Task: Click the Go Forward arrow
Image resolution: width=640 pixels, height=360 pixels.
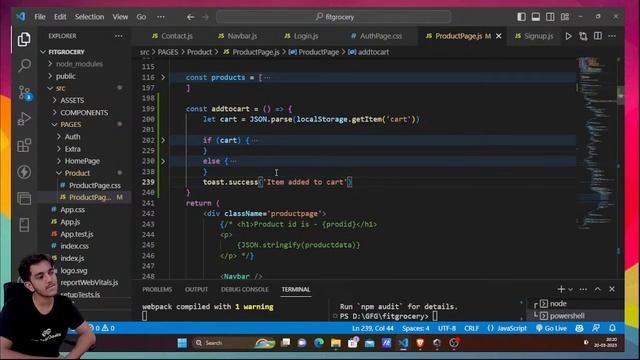Action: [x=205, y=17]
